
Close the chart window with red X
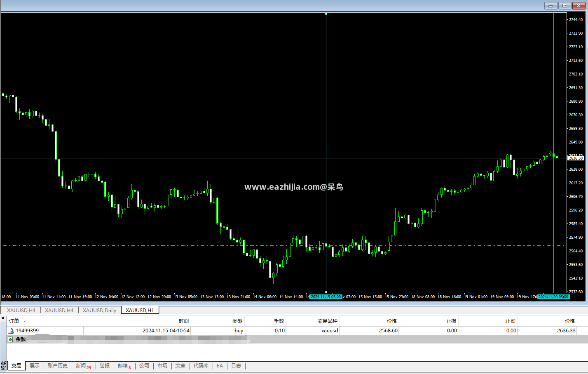tap(579, 6)
